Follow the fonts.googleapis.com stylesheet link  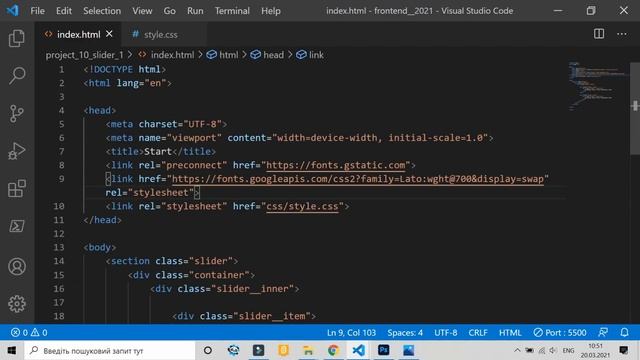click(358, 179)
